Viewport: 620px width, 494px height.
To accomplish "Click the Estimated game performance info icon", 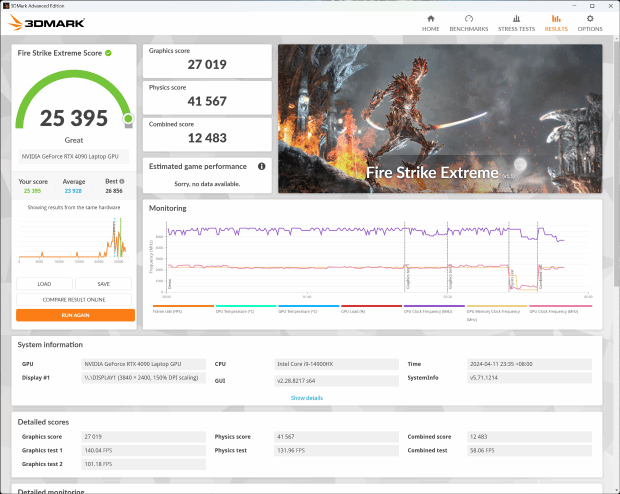I will (x=261, y=167).
